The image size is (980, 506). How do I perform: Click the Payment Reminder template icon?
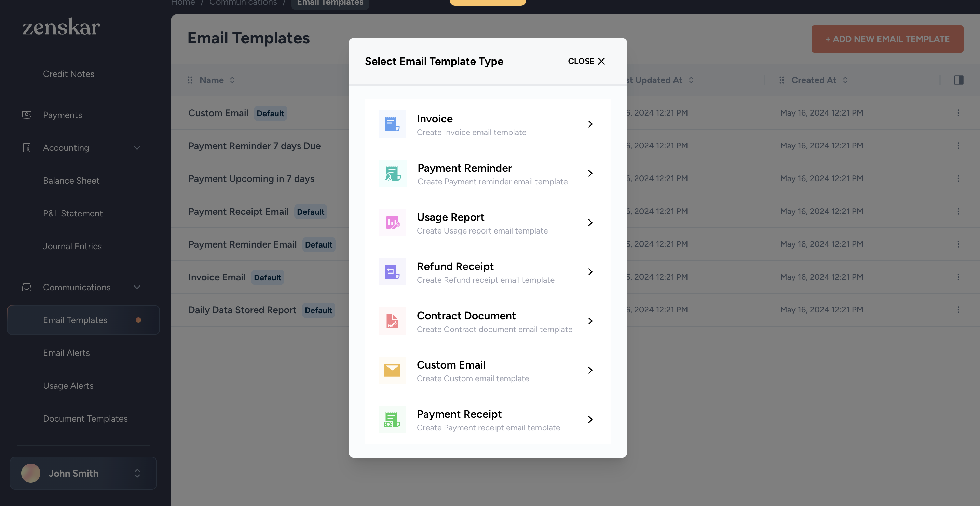click(392, 174)
